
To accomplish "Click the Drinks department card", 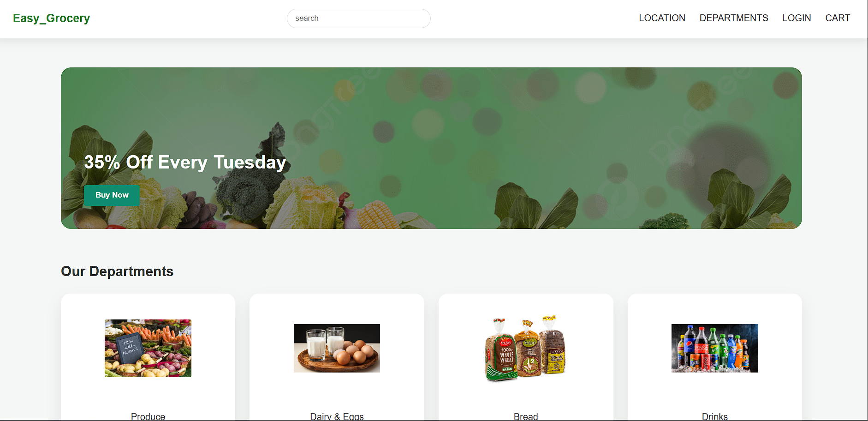I will (x=714, y=357).
